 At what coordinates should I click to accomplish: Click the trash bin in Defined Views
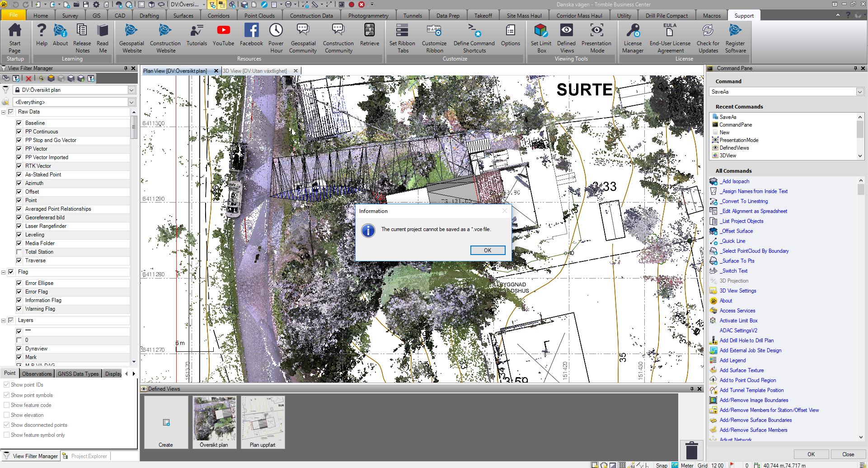pyautogui.click(x=691, y=450)
